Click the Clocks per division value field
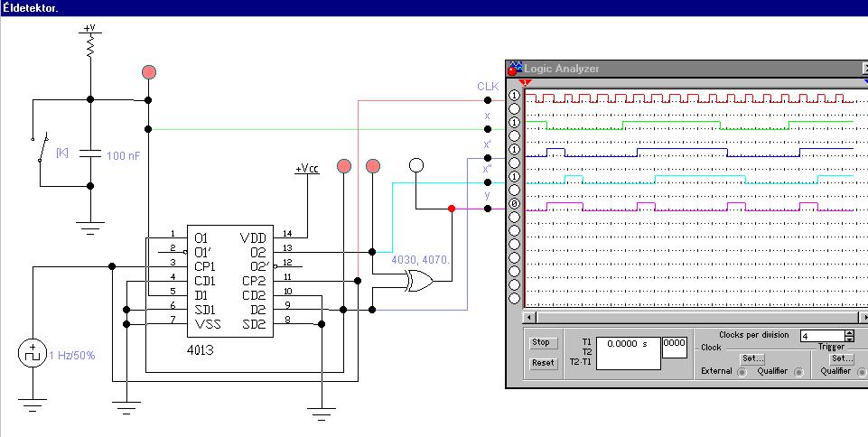Screen dimensions: 868x437 [822, 336]
